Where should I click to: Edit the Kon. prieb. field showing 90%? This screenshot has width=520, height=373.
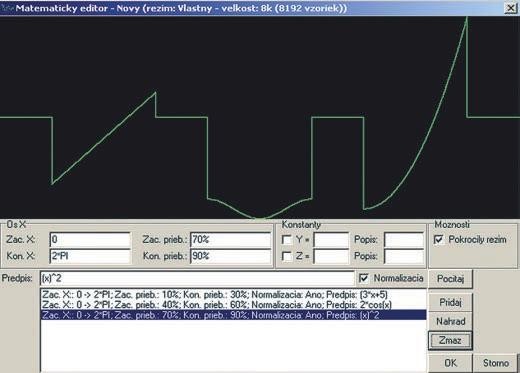231,256
